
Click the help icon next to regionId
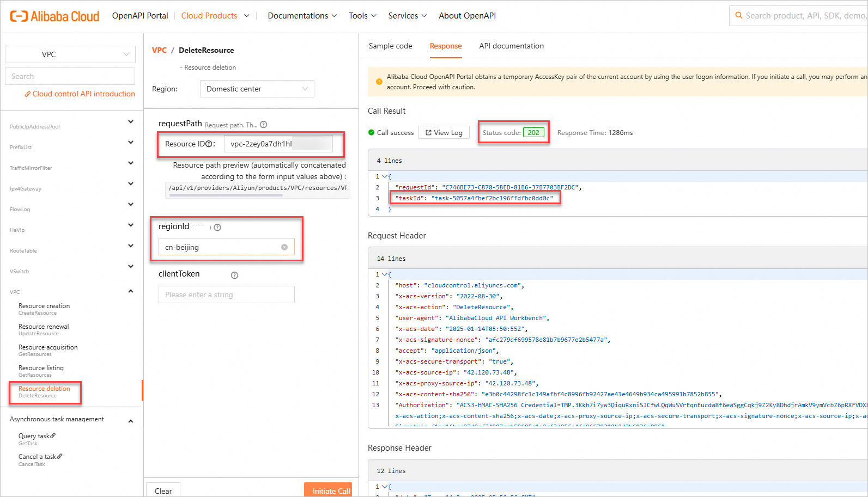click(217, 228)
